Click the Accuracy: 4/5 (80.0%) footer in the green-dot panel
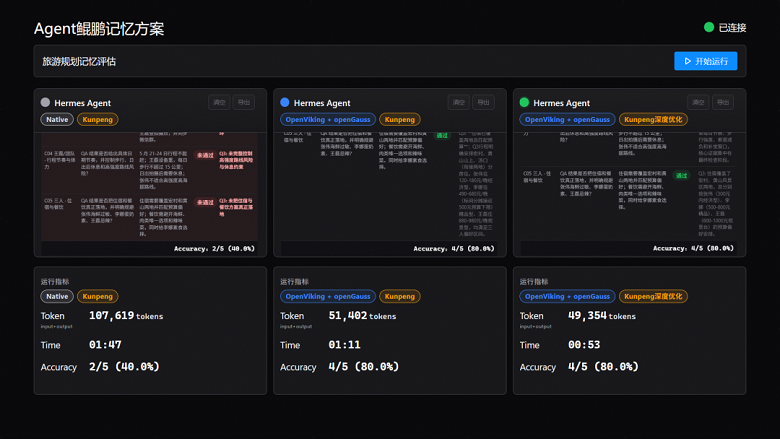The image size is (780, 439). pos(693,249)
